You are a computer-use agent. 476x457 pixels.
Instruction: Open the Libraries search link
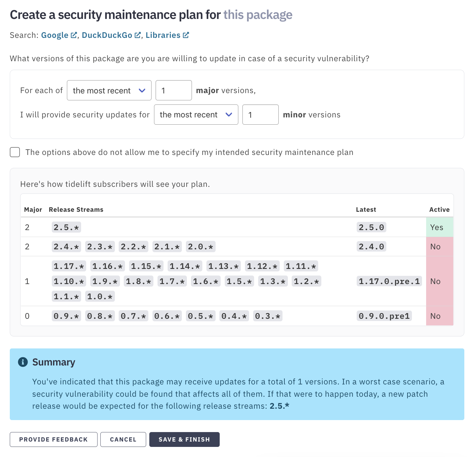click(163, 35)
